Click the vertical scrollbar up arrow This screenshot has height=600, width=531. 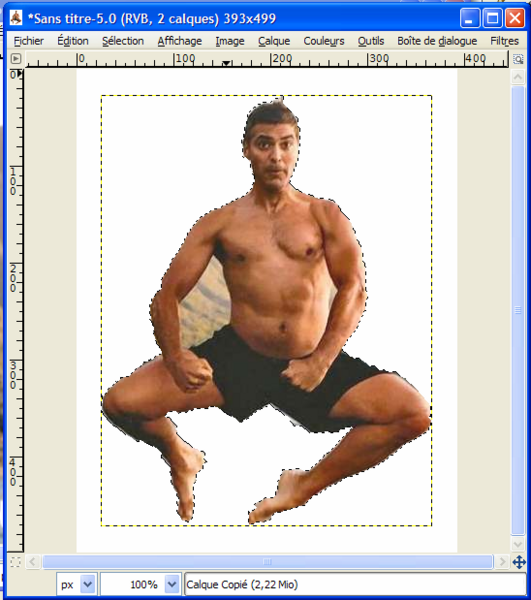[518, 77]
